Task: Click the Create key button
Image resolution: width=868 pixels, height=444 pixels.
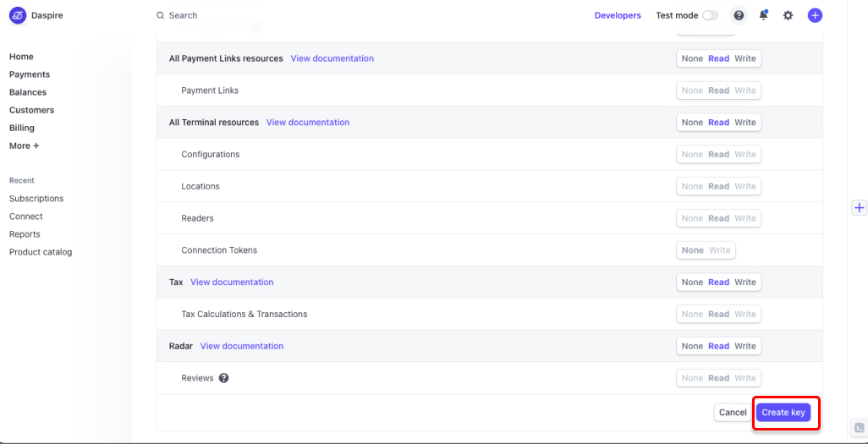Action: click(783, 413)
